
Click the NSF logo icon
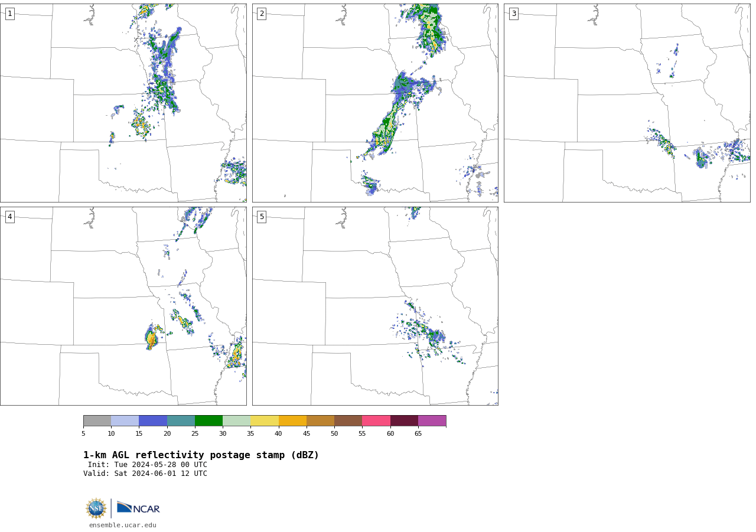(96, 508)
